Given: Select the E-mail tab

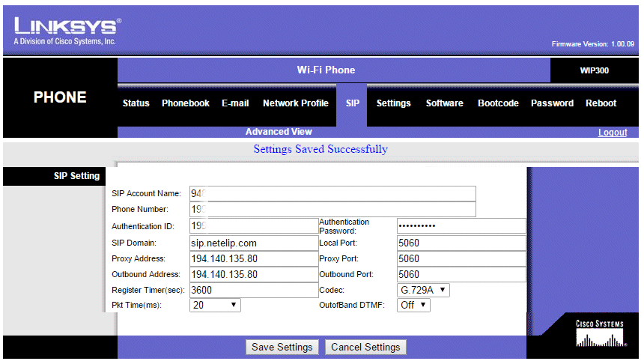Looking at the screenshot, I should 235,103.
